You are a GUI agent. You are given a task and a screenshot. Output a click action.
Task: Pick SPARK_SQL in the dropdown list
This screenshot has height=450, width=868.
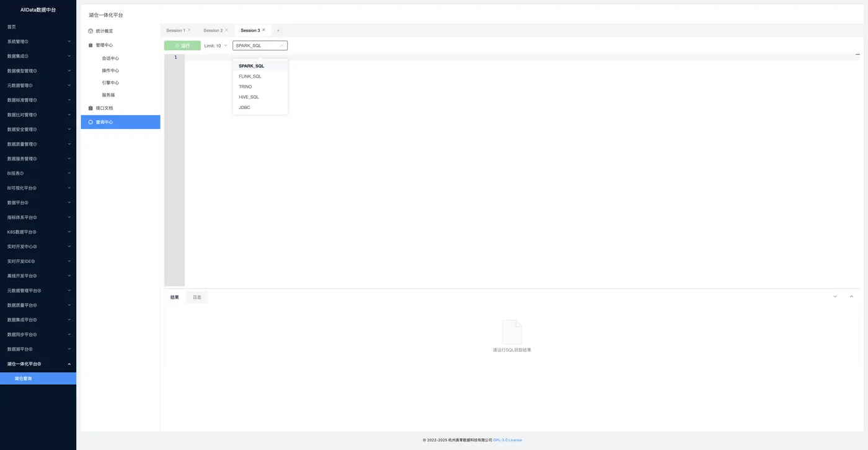[x=260, y=66]
